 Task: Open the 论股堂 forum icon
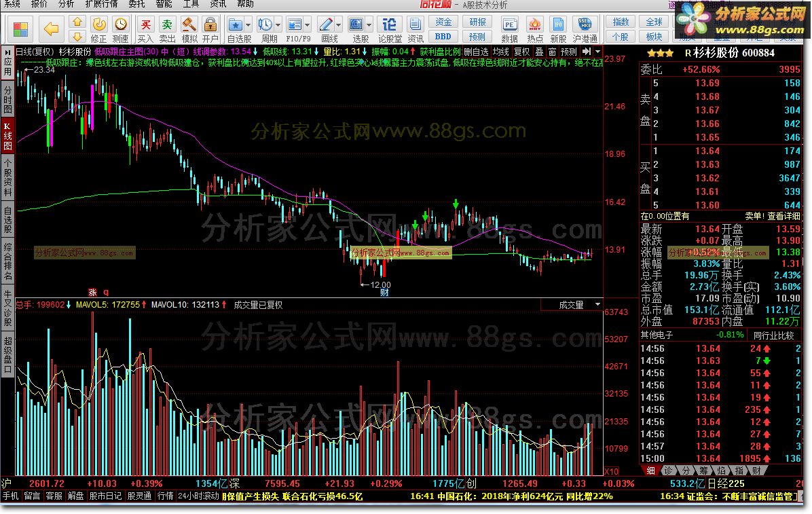click(389, 24)
